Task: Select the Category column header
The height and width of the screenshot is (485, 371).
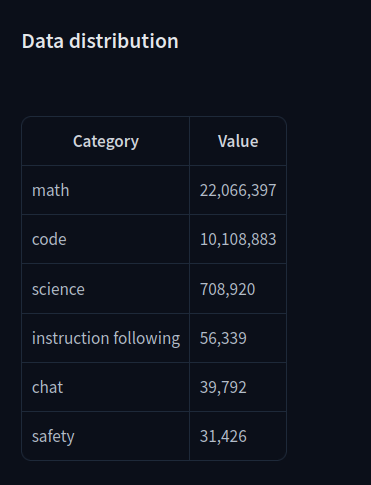Action: (106, 141)
